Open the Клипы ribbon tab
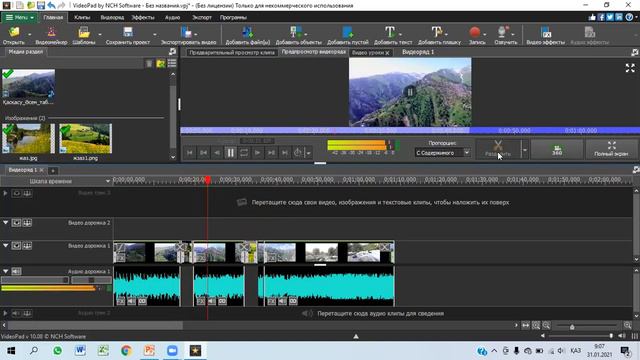This screenshot has height=360, width=640. click(82, 18)
